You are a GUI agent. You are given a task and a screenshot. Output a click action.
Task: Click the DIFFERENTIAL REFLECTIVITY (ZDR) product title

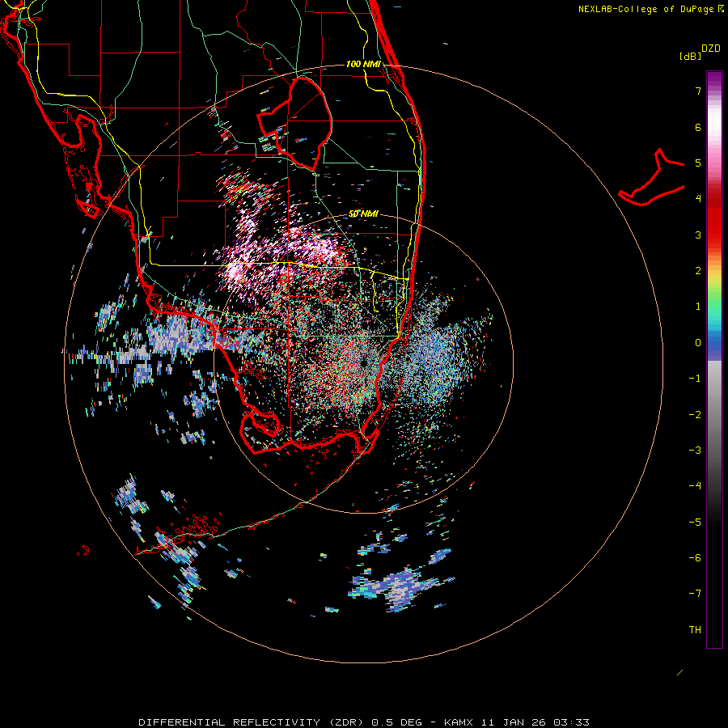tap(252, 722)
